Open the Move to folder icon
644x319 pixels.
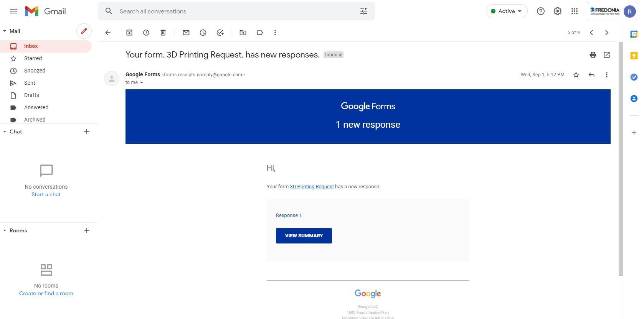[243, 33]
